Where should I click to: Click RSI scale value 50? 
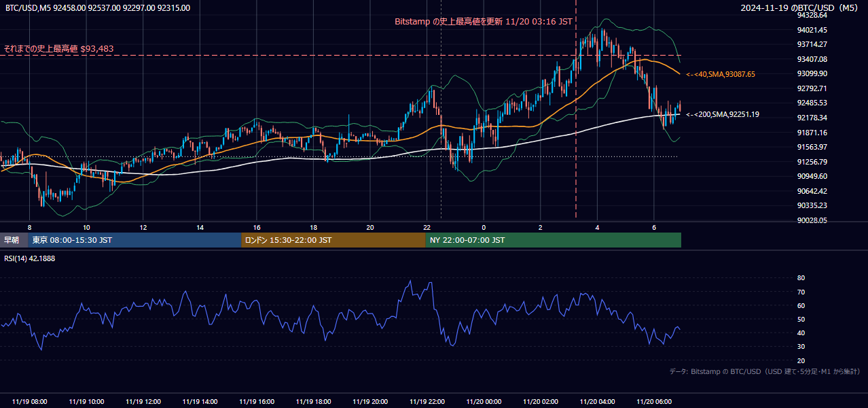801,319
